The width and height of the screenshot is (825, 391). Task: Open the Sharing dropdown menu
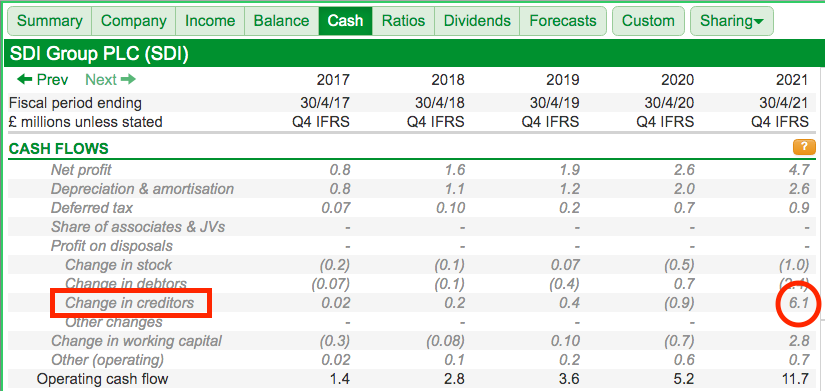[x=731, y=21]
